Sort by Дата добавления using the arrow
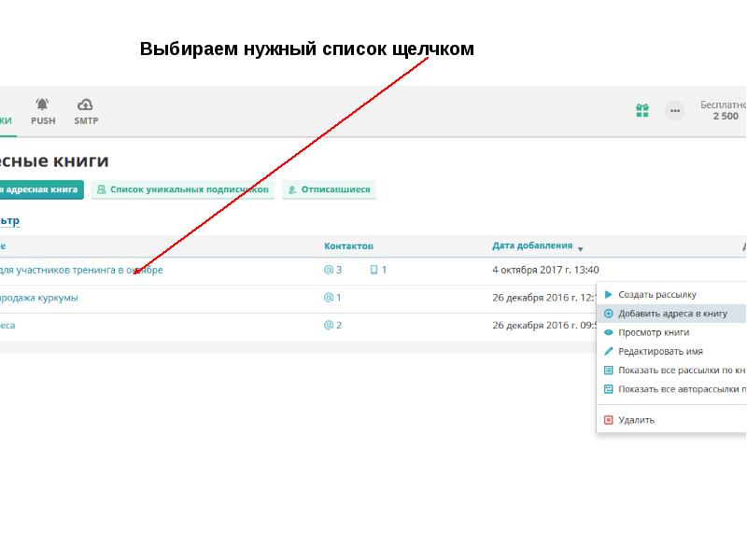Screen dimensions: 747x560 [580, 249]
